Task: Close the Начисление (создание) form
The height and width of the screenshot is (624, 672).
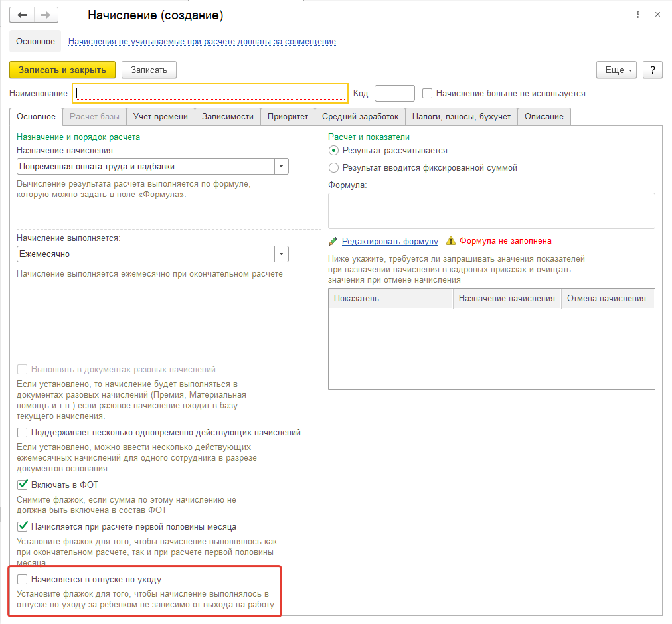Action: point(657,15)
